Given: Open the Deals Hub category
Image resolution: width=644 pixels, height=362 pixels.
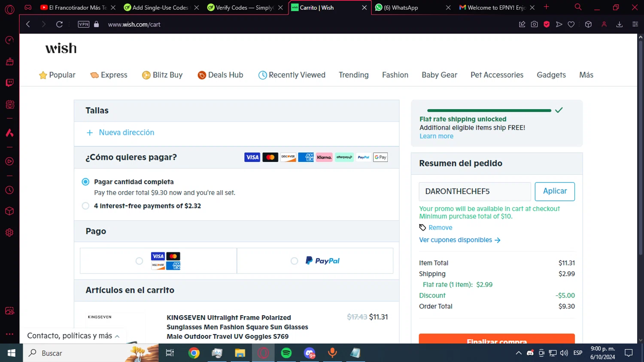Looking at the screenshot, I should click(220, 75).
